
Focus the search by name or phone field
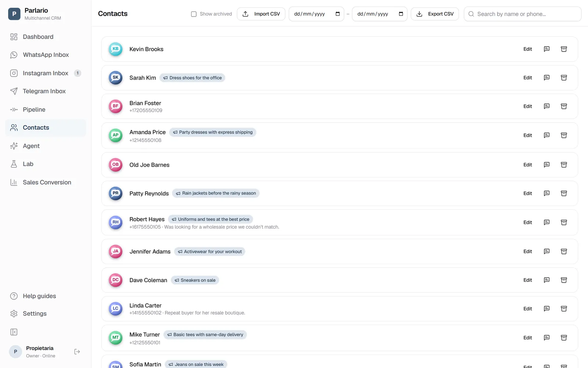[x=522, y=14]
